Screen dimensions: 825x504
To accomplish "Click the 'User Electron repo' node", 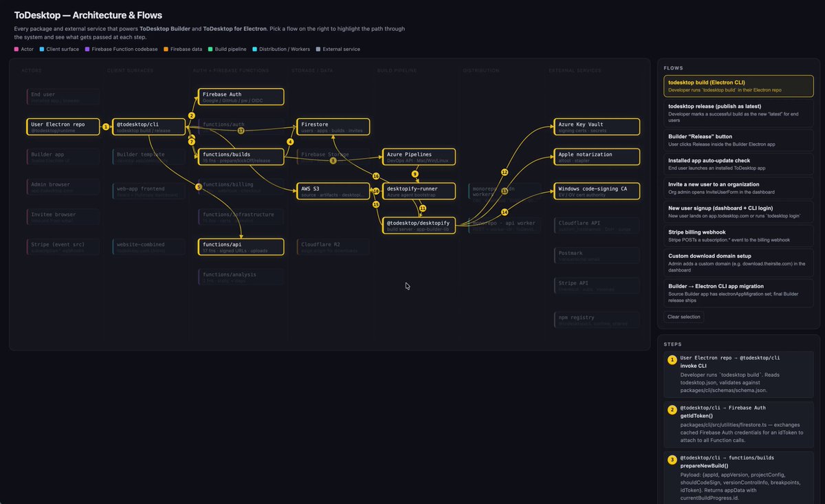I will [63, 127].
